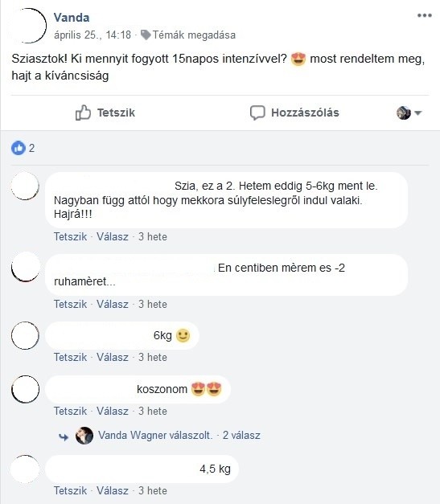Click Válasz under the 4,5 kg comment

(113, 490)
